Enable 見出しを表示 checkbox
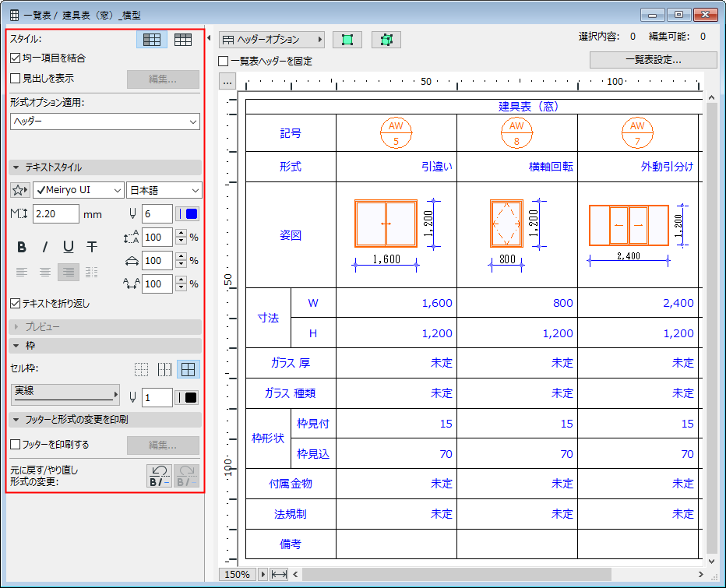Viewport: 726px width, 588px height. tap(16, 78)
